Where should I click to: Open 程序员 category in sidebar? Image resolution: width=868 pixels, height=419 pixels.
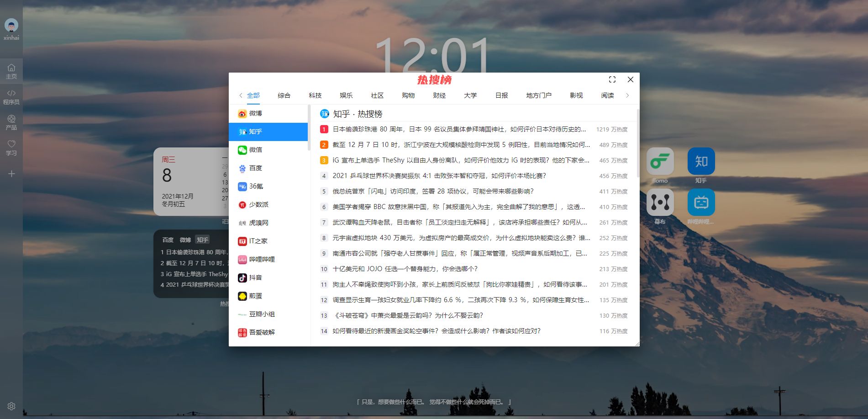tap(11, 97)
